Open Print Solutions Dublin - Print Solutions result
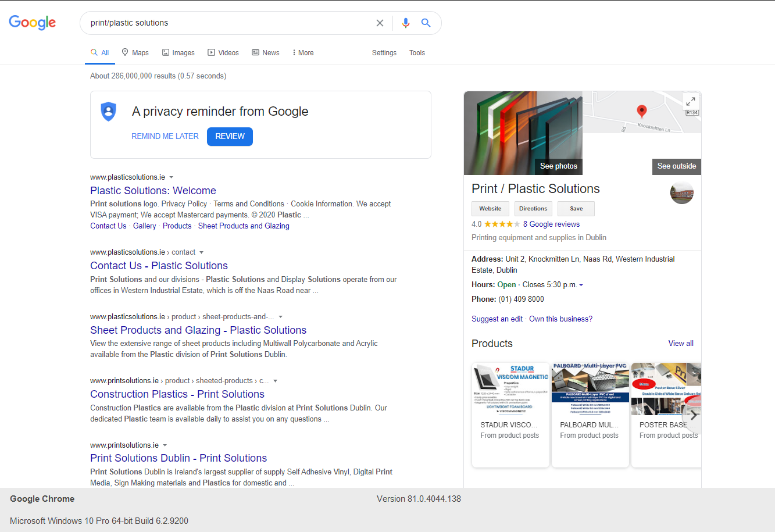775x532 pixels. 178,458
